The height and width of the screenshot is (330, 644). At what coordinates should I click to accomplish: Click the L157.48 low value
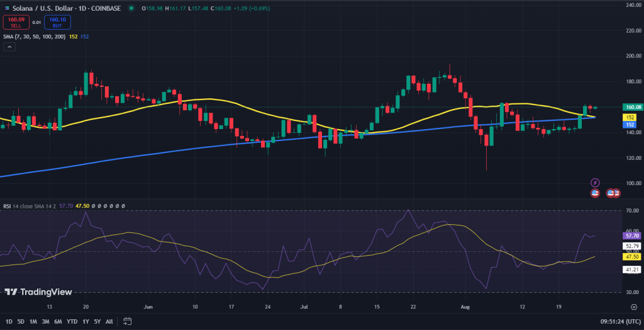[198, 8]
